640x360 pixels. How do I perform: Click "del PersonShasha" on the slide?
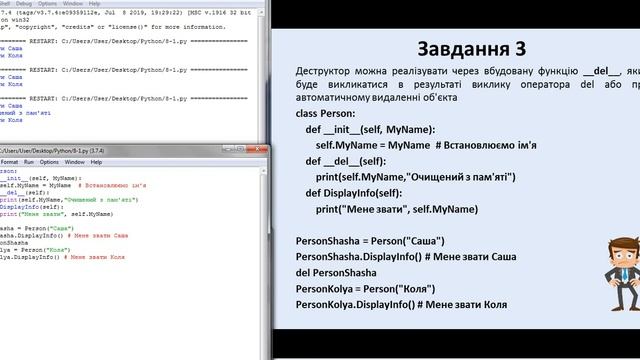tap(336, 273)
